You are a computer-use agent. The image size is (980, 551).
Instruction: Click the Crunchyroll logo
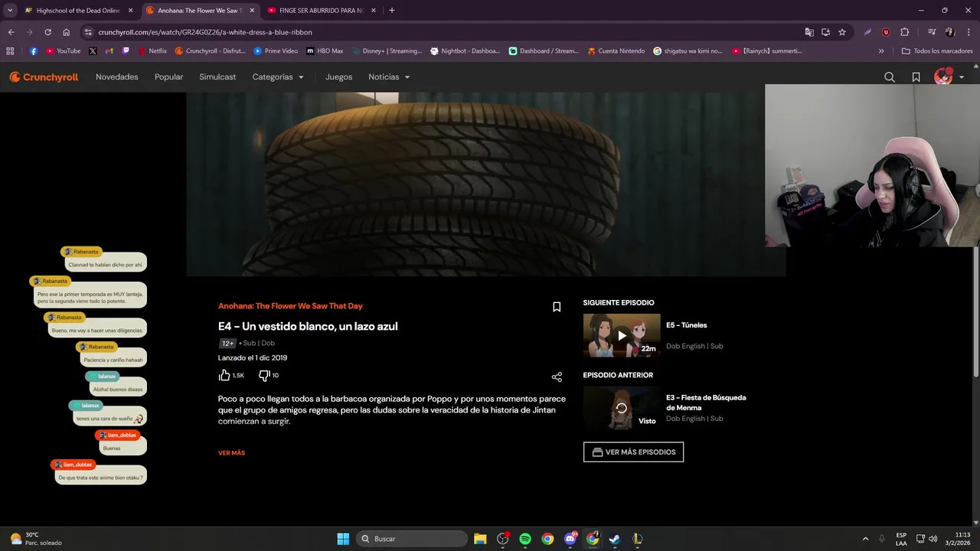tap(44, 77)
